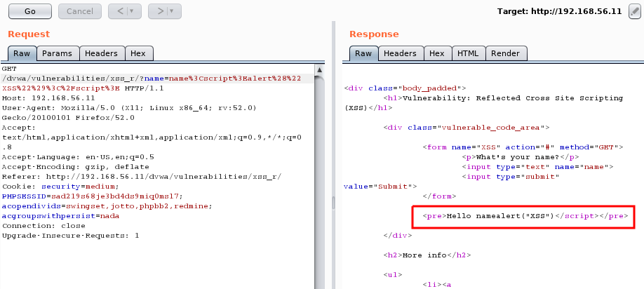644x289 pixels.
Task: Click the 'Accept-Language: en-US,en;q=0.5' line
Action: 78,157
